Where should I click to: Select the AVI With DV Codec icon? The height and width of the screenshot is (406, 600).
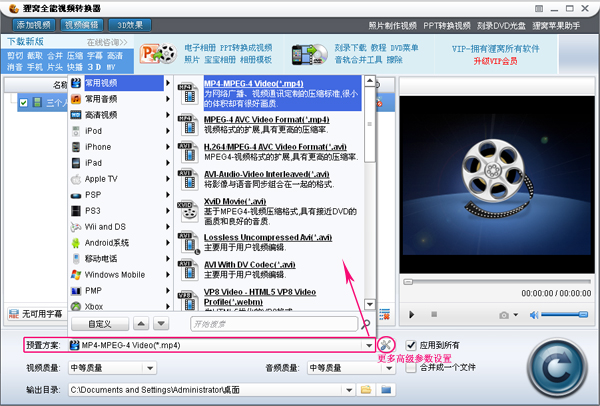tap(188, 269)
